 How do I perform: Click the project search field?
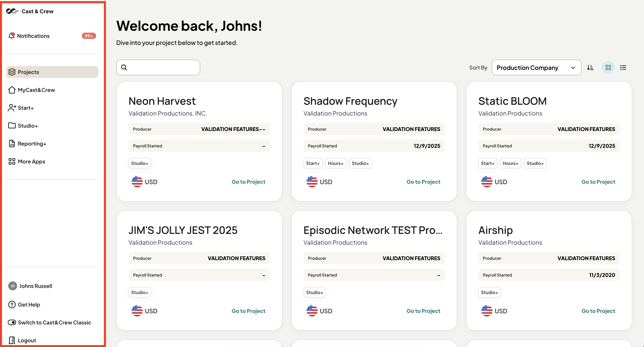pos(158,67)
